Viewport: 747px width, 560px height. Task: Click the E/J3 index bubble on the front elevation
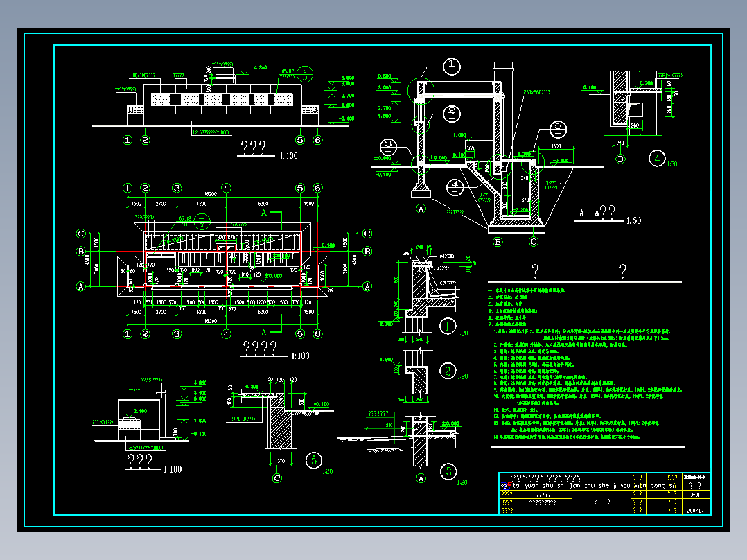305,74
